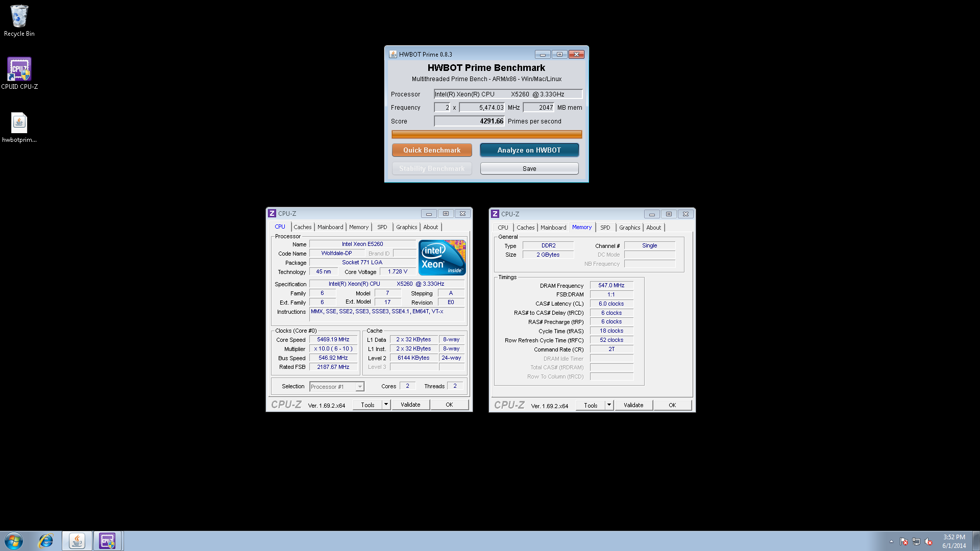The image size is (980, 551).
Task: Click the Core Speed value 5469.19 MHz
Action: coord(333,339)
